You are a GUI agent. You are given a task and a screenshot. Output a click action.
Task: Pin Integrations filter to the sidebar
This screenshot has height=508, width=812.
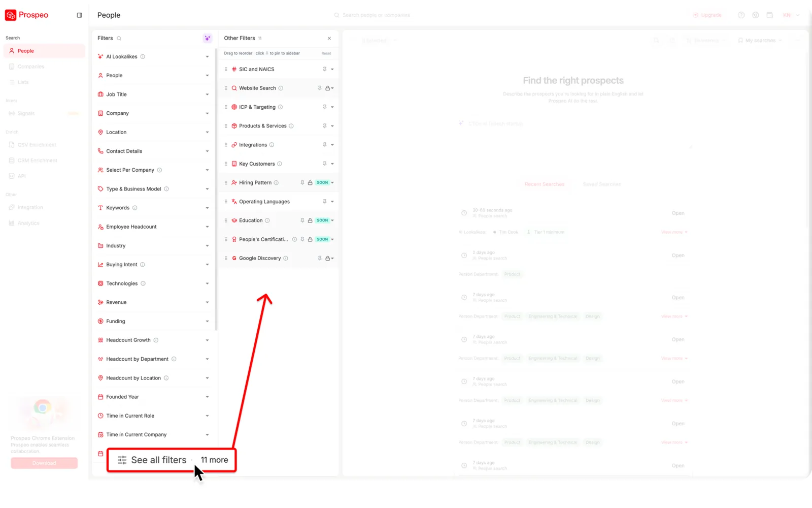(325, 145)
